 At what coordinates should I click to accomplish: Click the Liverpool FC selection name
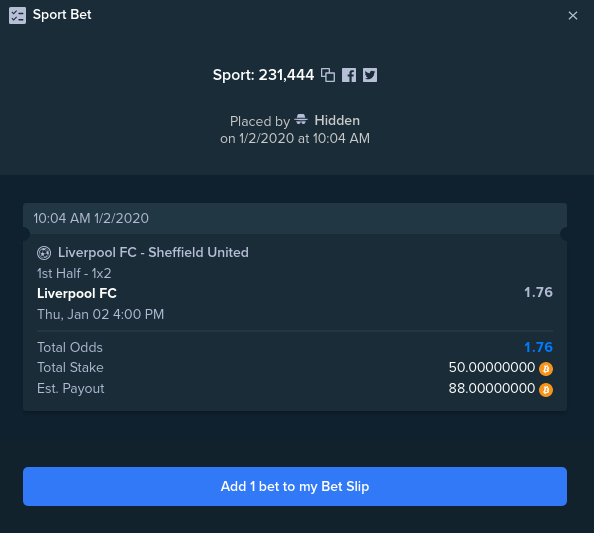(x=77, y=293)
